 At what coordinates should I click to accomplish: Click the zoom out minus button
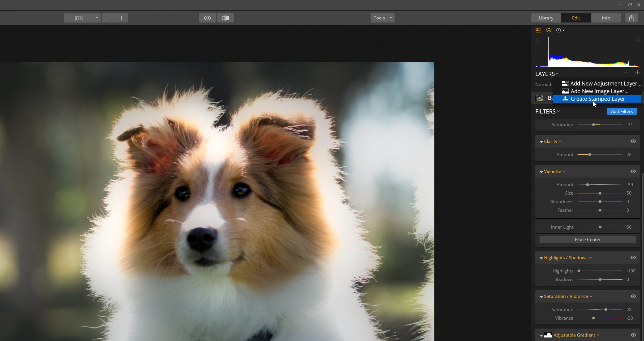coord(108,18)
